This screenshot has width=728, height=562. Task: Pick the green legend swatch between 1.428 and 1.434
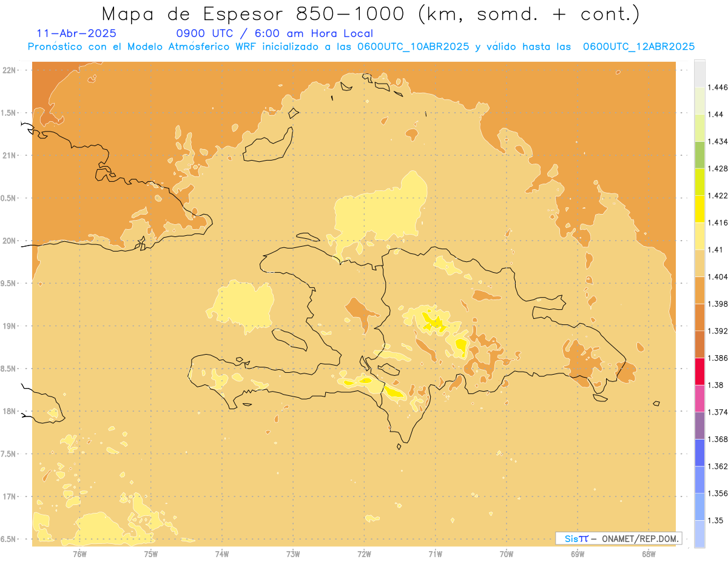699,155
